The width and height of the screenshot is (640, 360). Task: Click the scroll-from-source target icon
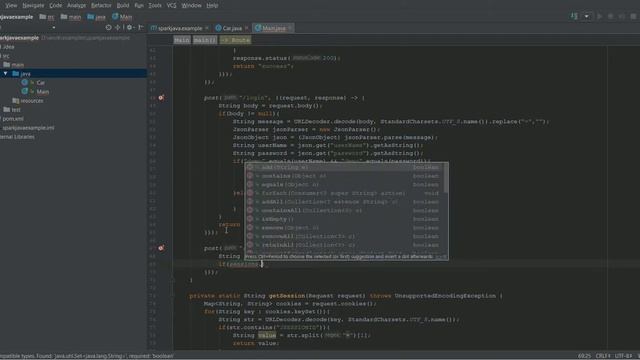point(108,27)
